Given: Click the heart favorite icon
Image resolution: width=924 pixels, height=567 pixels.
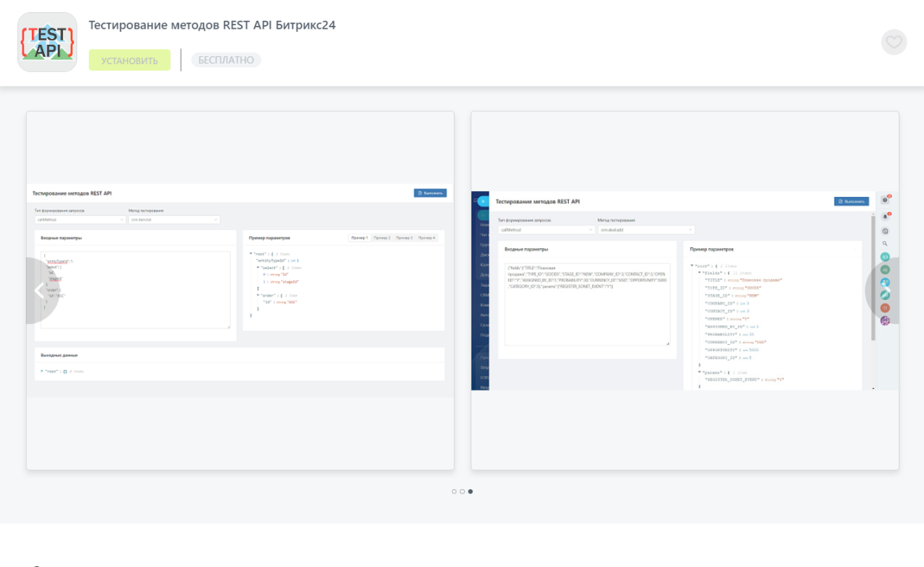Looking at the screenshot, I should [894, 42].
